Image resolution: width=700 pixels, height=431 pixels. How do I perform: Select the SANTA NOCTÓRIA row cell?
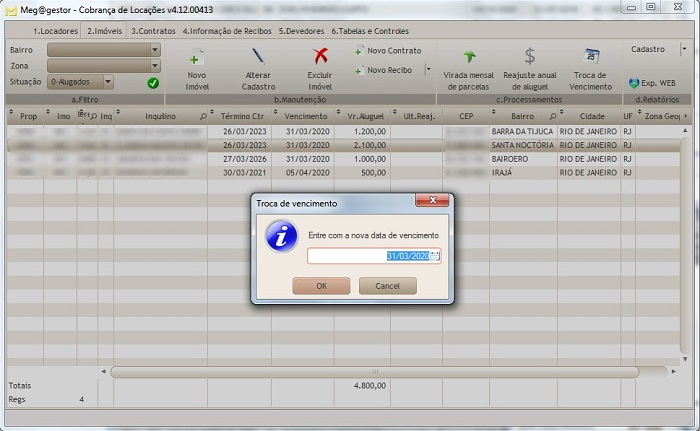pos(522,145)
